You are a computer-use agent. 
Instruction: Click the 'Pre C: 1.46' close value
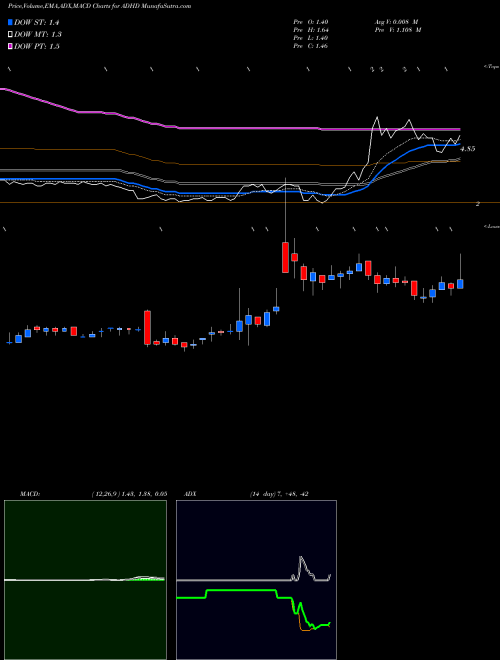pyautogui.click(x=311, y=46)
